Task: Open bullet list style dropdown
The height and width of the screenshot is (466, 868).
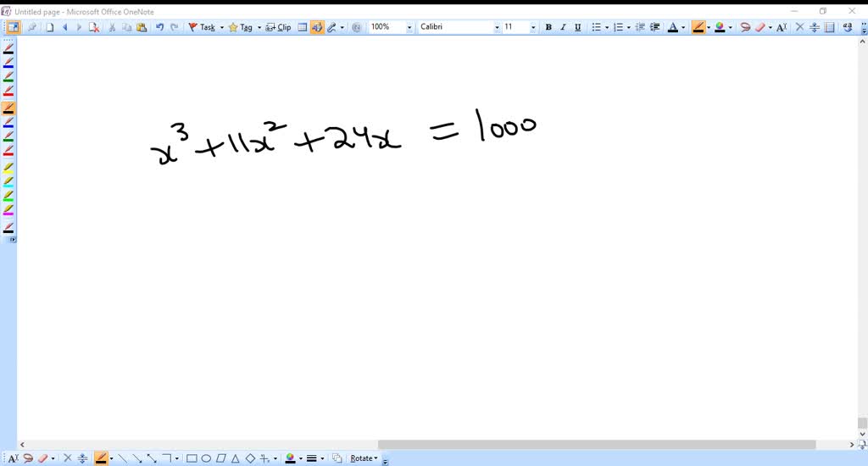Action: 607,27
